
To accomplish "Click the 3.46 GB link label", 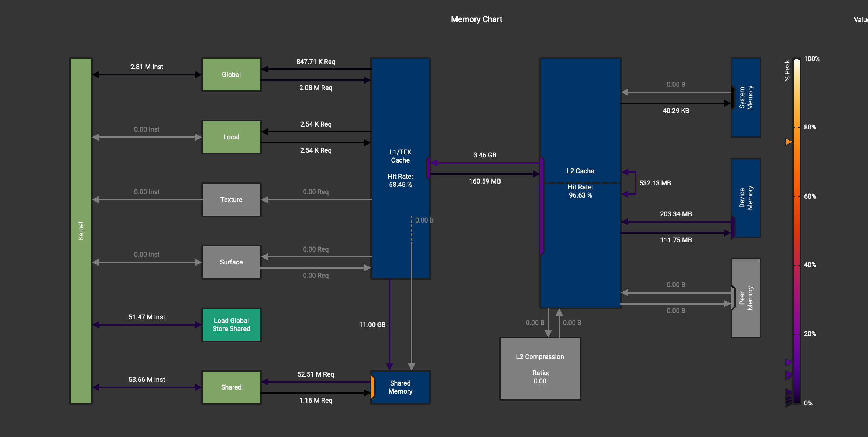I will pyautogui.click(x=485, y=155).
